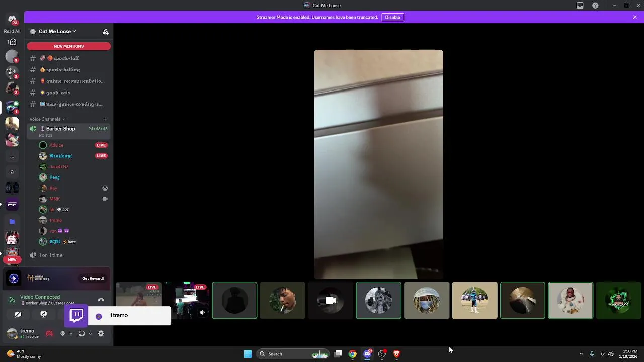The width and height of the screenshot is (644, 362).
Task: Open the Discord help question mark icon
Action: (596, 6)
